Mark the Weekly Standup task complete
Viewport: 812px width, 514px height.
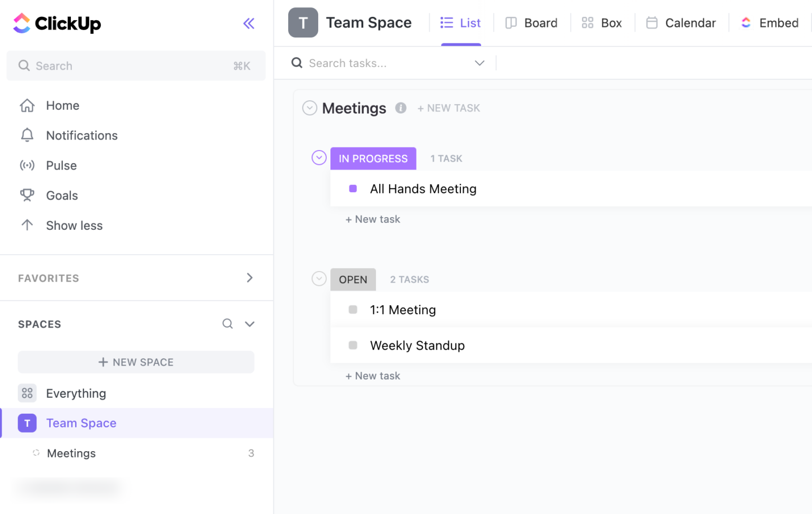[x=353, y=345]
